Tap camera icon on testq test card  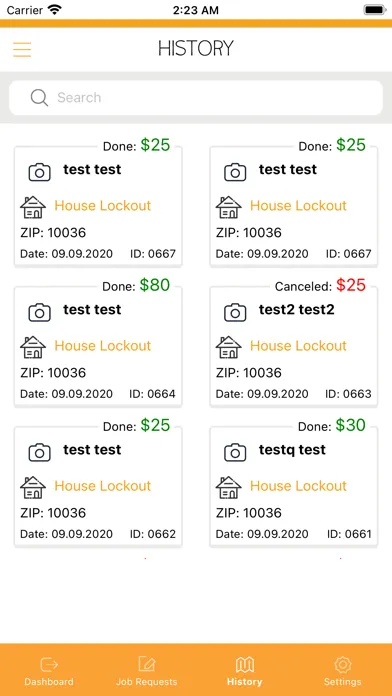click(235, 453)
